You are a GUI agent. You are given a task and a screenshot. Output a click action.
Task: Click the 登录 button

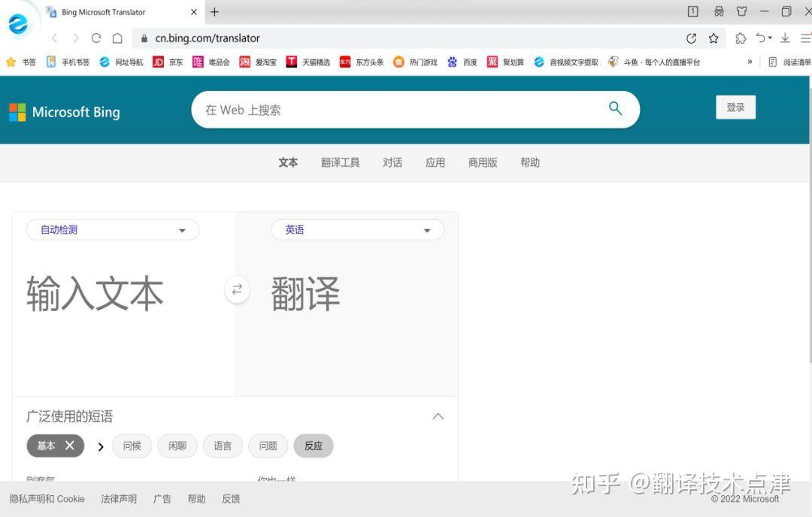click(x=735, y=107)
